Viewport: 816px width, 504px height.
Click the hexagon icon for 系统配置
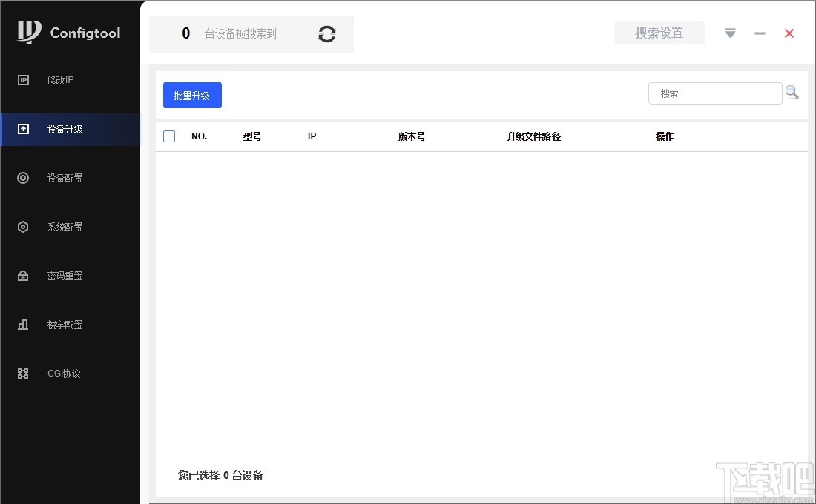point(23,226)
